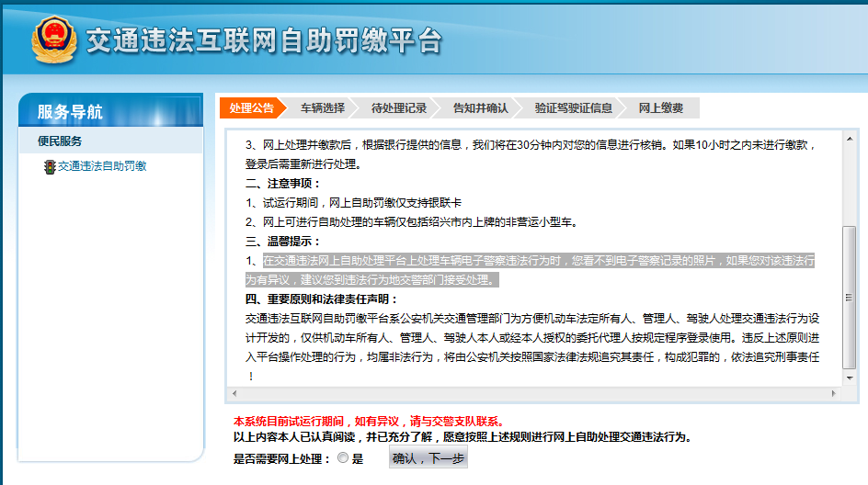Click the horizontal scrollbar left arrow

point(235,393)
